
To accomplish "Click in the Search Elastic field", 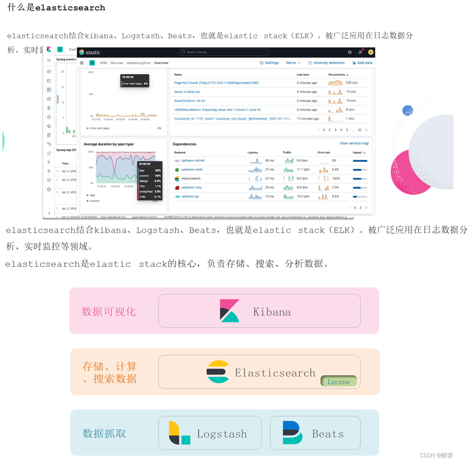I will pos(224,52).
